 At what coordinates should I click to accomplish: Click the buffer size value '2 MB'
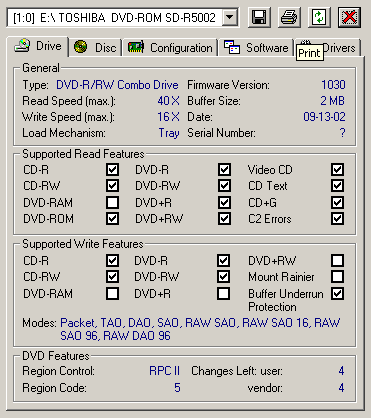(x=333, y=101)
